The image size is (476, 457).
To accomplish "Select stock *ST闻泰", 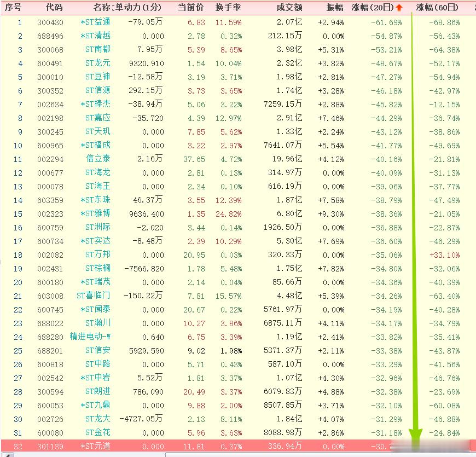I will 96,309.
